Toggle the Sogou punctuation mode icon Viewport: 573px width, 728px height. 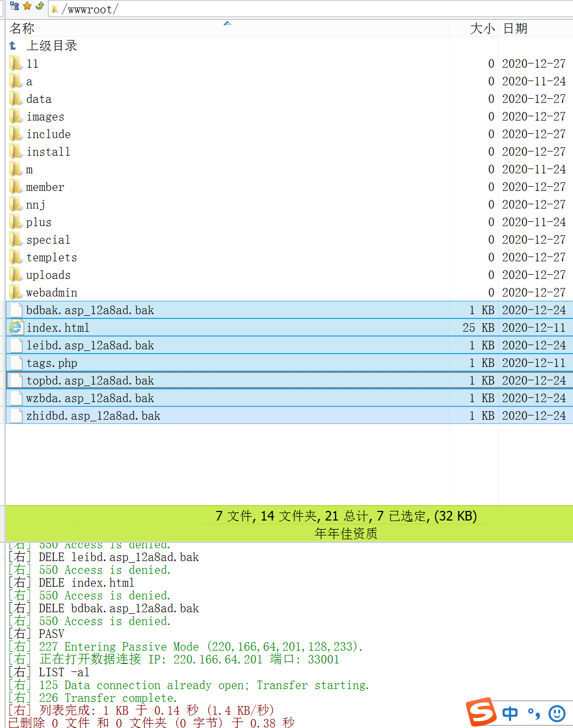(534, 713)
